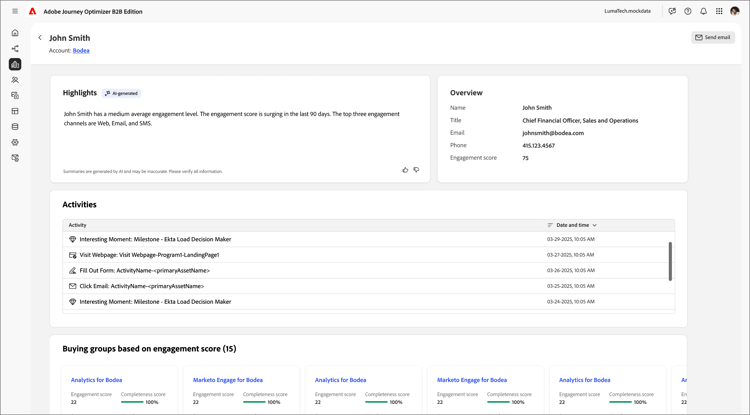Screen dimensions: 750x415
Task: Open the journeys icon in the sidebar
Action: (x=15, y=49)
